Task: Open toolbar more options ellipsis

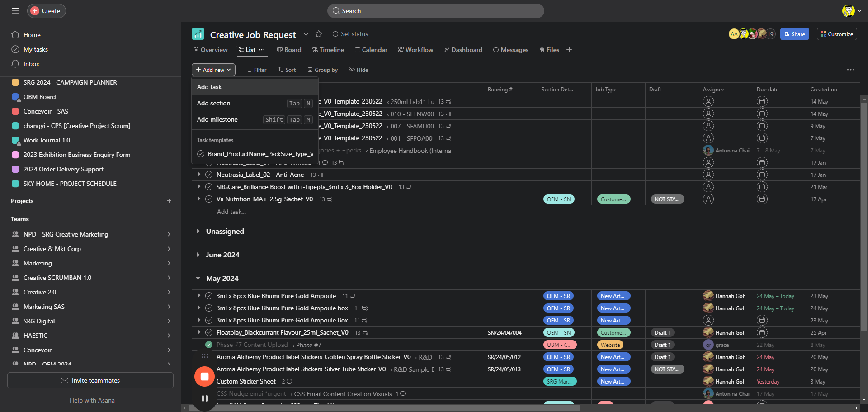Action: click(851, 70)
